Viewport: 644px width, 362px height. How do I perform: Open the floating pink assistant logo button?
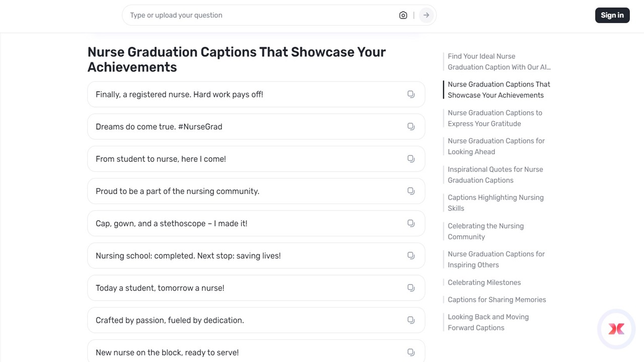coord(616,329)
